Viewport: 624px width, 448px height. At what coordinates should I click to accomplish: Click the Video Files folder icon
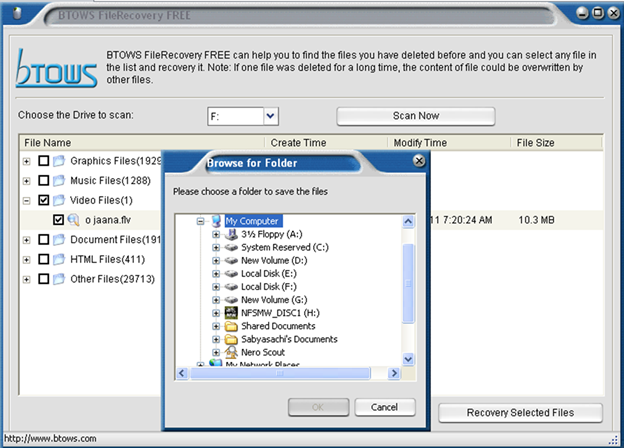(x=59, y=200)
